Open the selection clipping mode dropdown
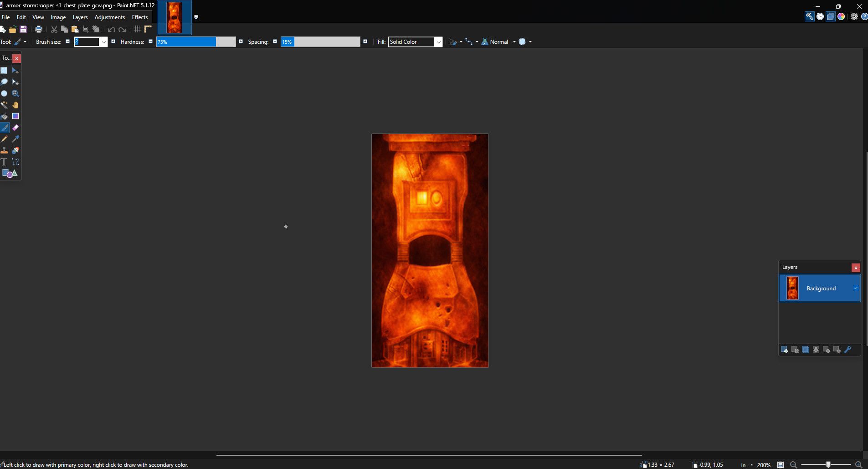Image resolution: width=868 pixels, height=469 pixels. [525, 41]
